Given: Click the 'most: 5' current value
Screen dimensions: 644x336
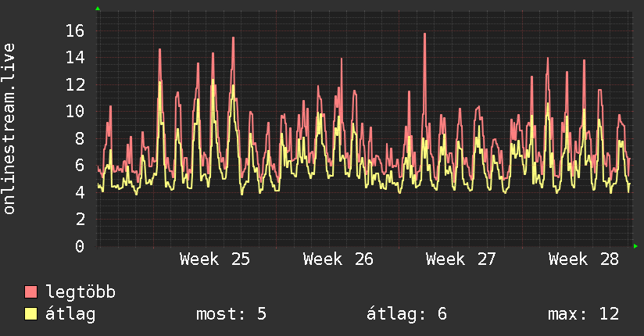Looking at the screenshot, I should [x=231, y=314].
